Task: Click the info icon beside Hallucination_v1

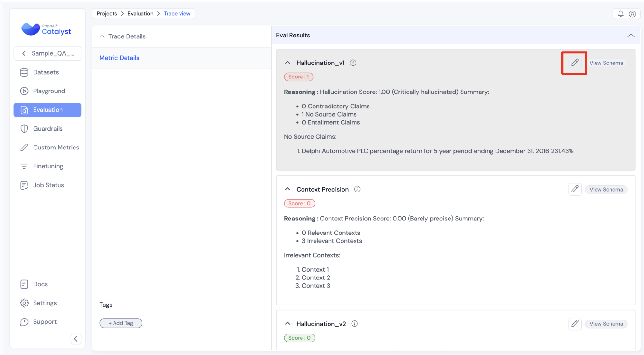Action: [353, 63]
